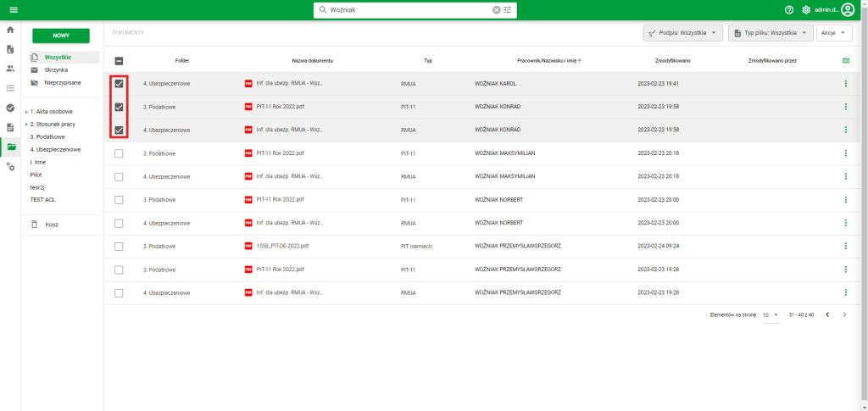This screenshot has width=868, height=411.
Task: Open the people section in sidebar
Action: coord(10,69)
